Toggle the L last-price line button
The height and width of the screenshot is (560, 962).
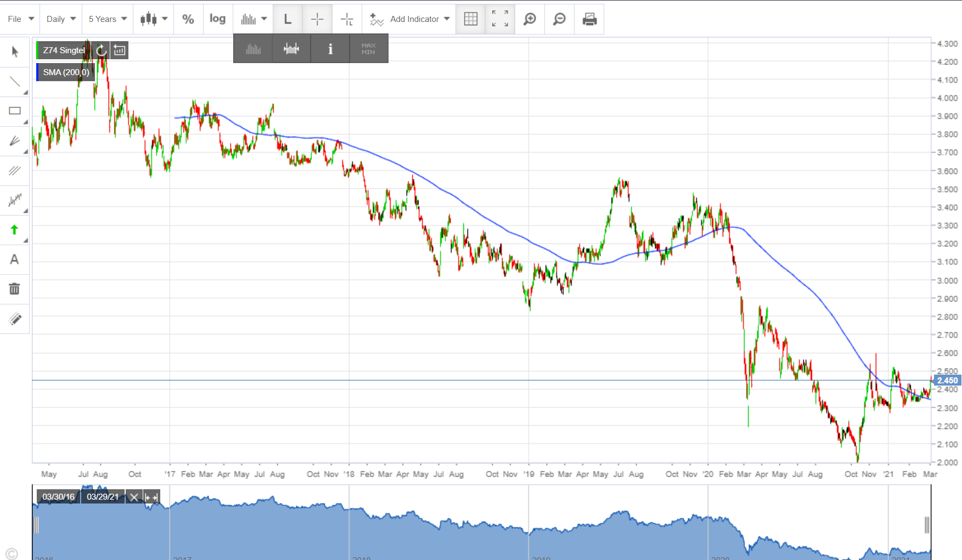pos(288,19)
